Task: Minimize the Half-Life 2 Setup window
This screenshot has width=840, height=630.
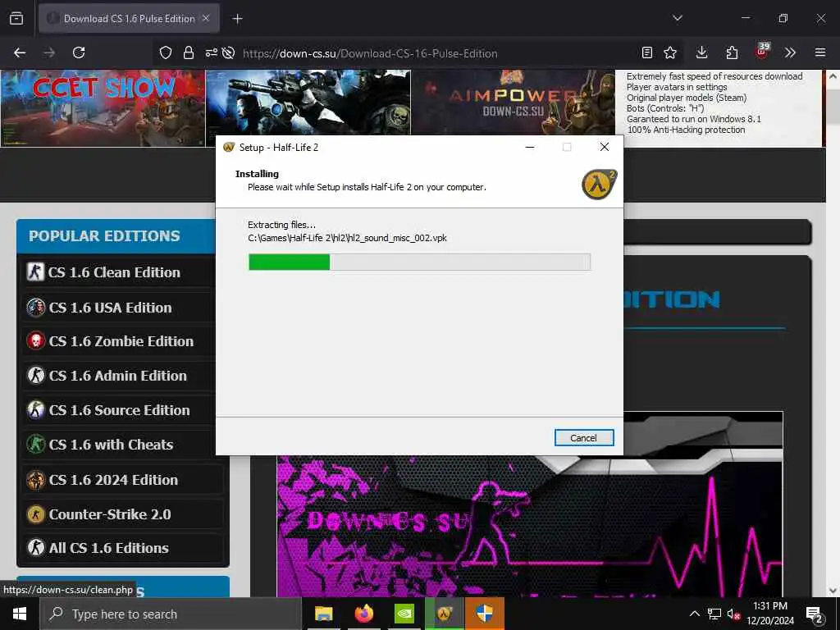Action: pos(530,148)
